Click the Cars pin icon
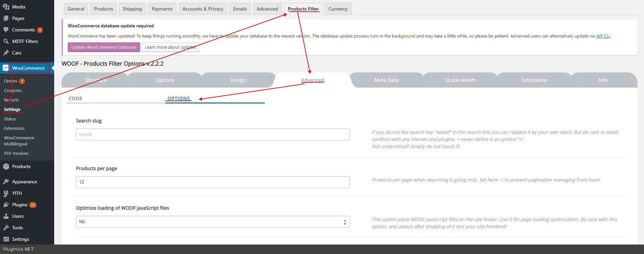 click(6, 53)
